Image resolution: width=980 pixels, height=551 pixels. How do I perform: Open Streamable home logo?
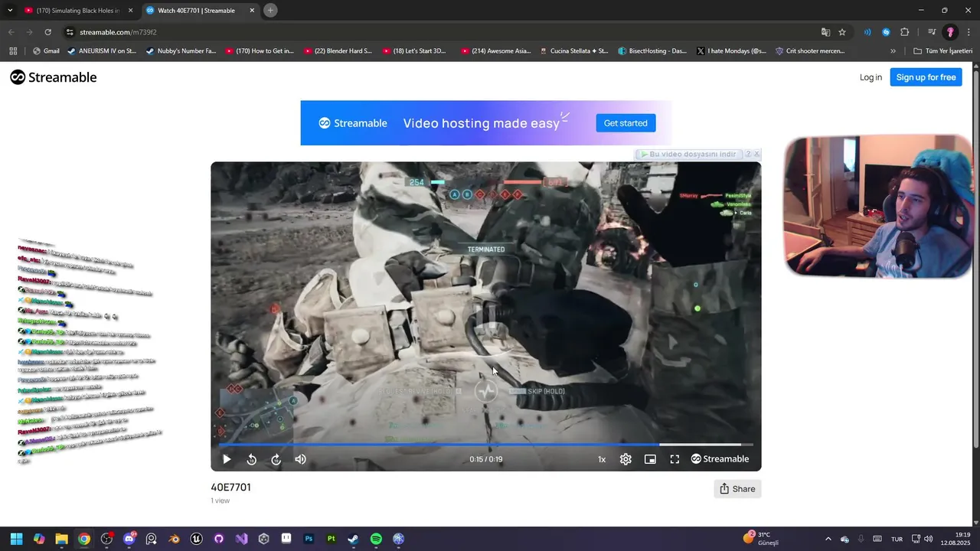pyautogui.click(x=54, y=77)
